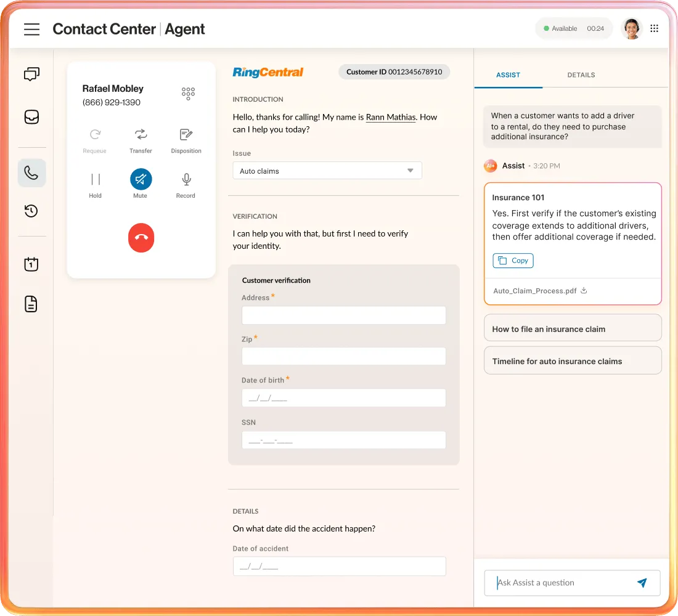
Task: Put the call on Hold
Action: pos(95,179)
